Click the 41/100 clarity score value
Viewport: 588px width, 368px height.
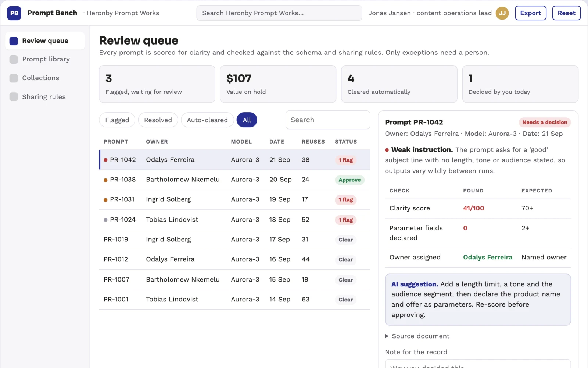[473, 208]
